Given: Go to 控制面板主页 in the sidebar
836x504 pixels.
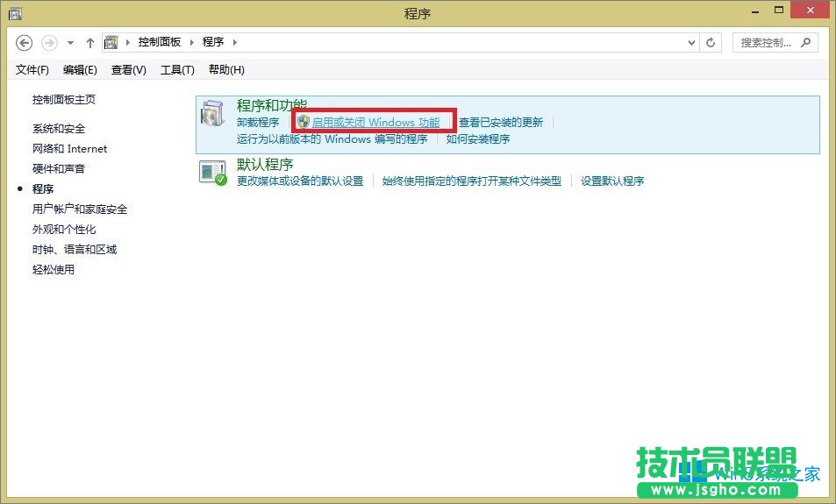Looking at the screenshot, I should 64,100.
